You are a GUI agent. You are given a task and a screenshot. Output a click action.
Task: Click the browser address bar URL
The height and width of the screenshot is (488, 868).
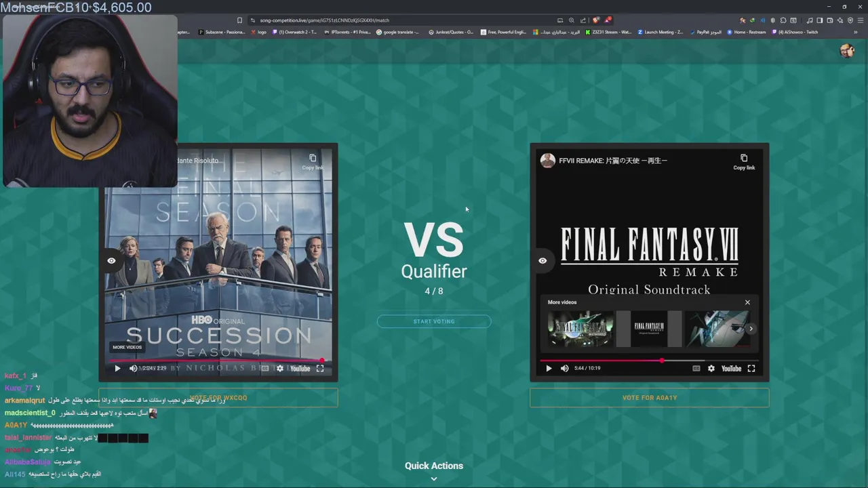324,20
